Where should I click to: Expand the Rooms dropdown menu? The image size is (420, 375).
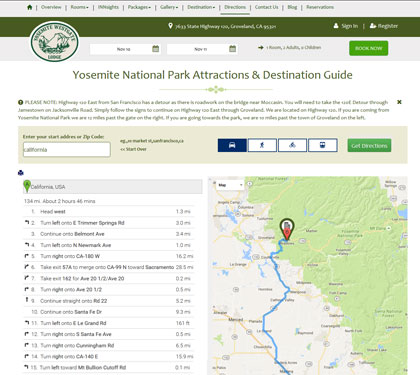(80, 7)
